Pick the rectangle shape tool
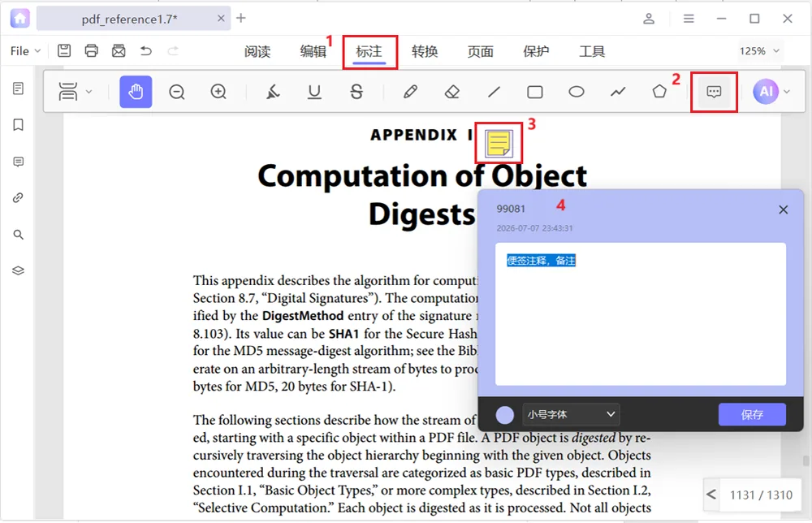Viewport: 812px width, 523px height. (535, 92)
